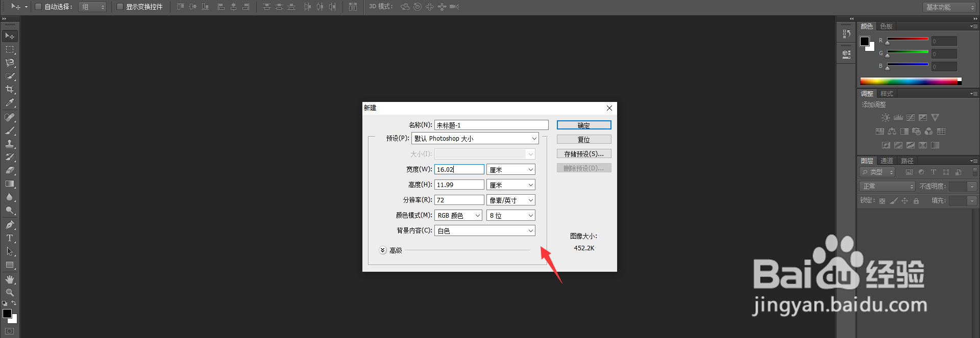The width and height of the screenshot is (980, 338).
Task: Open the 基本功能 workspace dropdown
Action: tap(949, 7)
